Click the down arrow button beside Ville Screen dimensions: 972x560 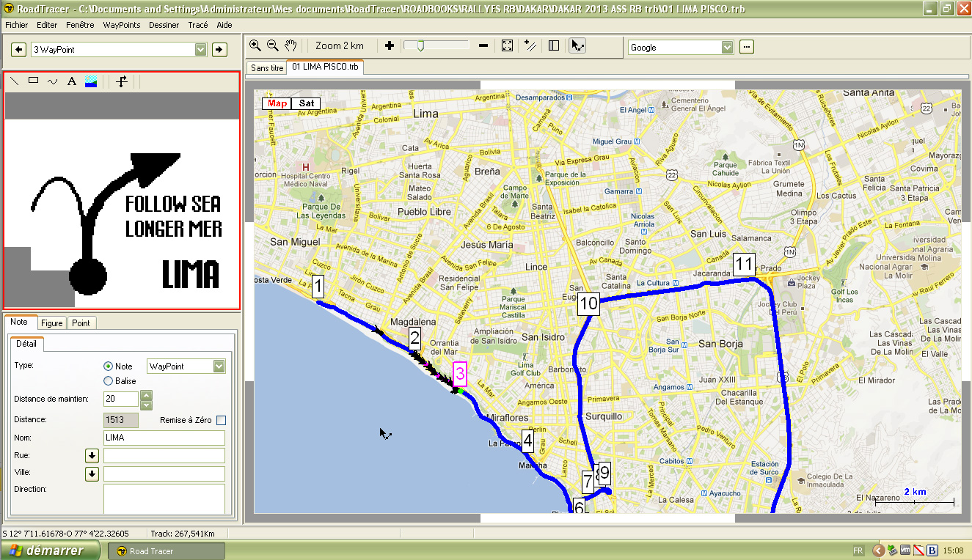(92, 474)
